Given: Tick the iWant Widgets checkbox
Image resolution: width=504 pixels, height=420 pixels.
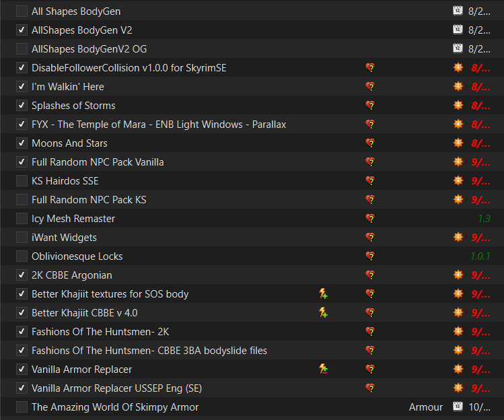Looking at the screenshot, I should 22,238.
